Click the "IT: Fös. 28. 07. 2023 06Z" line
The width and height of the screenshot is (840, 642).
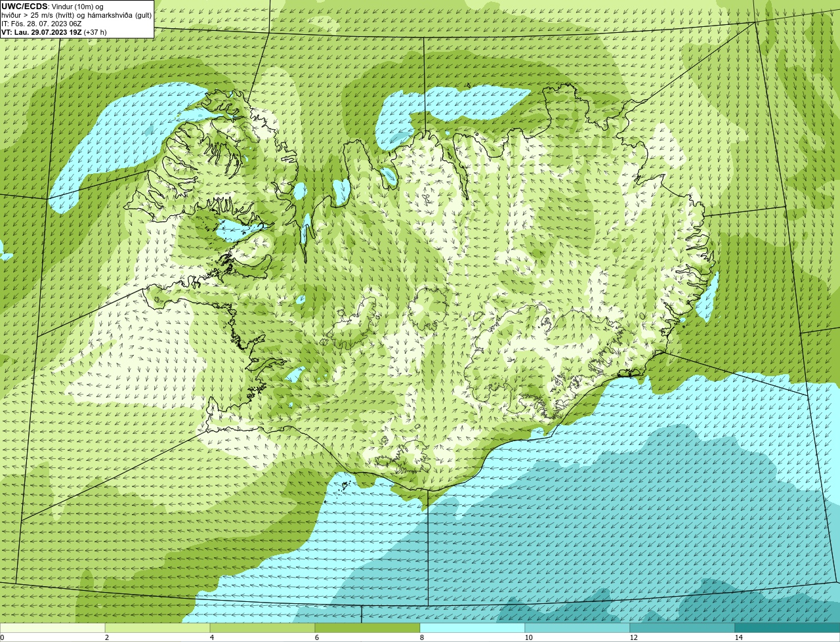pos(41,24)
